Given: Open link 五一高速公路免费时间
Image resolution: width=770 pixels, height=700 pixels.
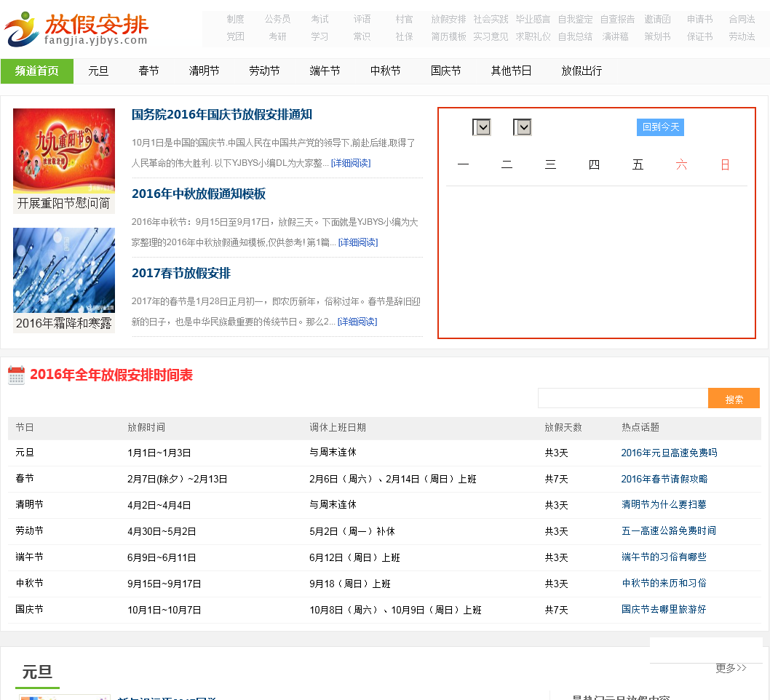Looking at the screenshot, I should tap(668, 530).
